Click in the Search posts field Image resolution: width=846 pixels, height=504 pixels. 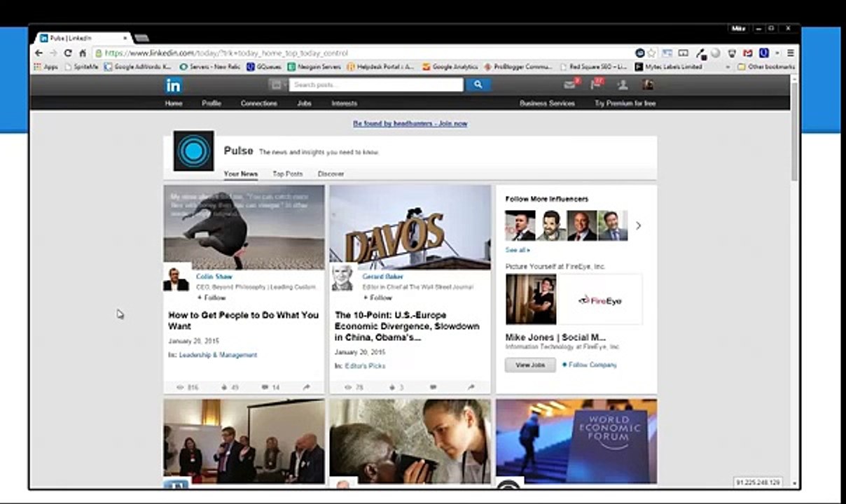pos(377,85)
